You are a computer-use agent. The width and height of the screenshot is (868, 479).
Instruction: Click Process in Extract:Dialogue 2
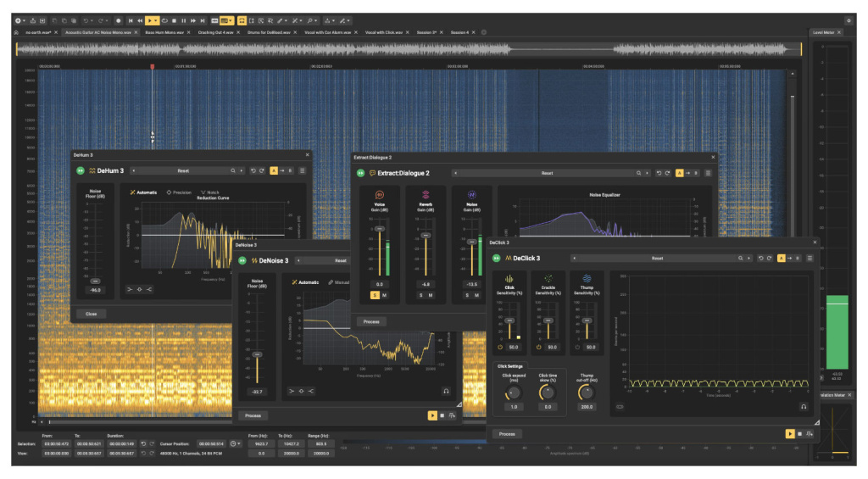[x=371, y=321]
